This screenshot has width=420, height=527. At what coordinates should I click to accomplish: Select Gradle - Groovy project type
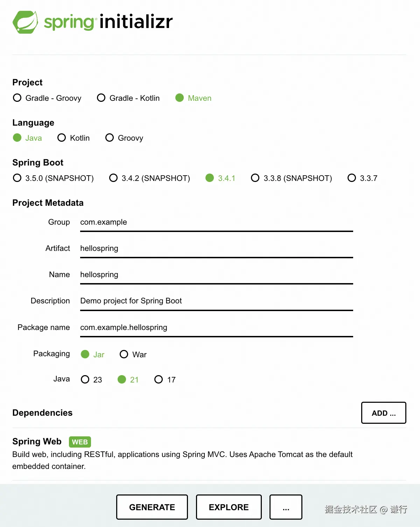17,98
